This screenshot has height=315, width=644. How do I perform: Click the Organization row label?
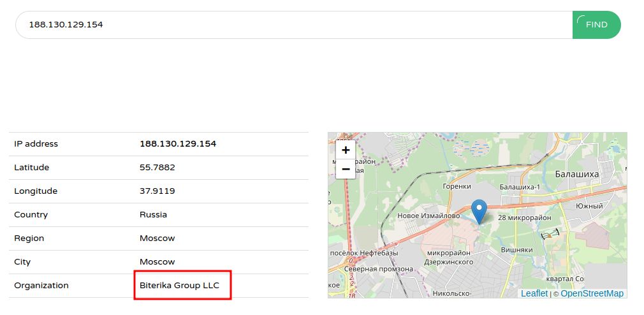(x=41, y=285)
